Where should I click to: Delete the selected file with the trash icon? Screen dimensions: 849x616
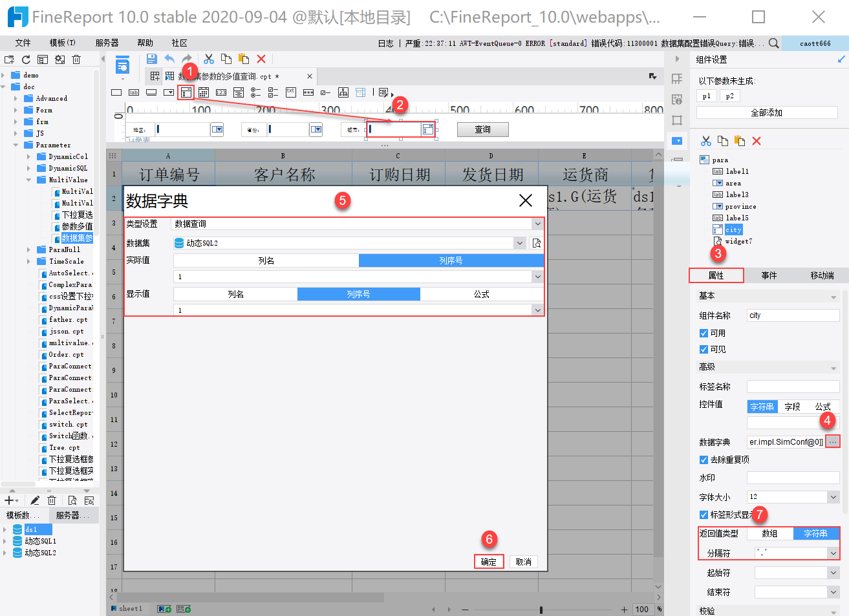click(76, 59)
